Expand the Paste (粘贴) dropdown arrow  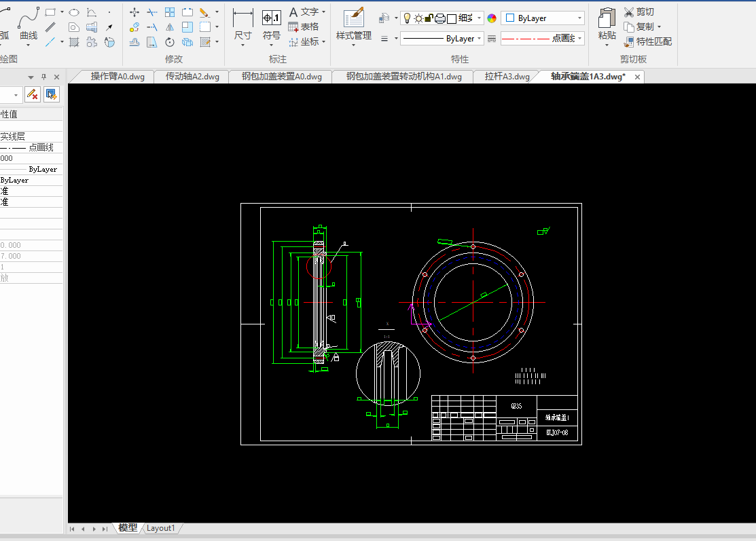pyautogui.click(x=607, y=45)
